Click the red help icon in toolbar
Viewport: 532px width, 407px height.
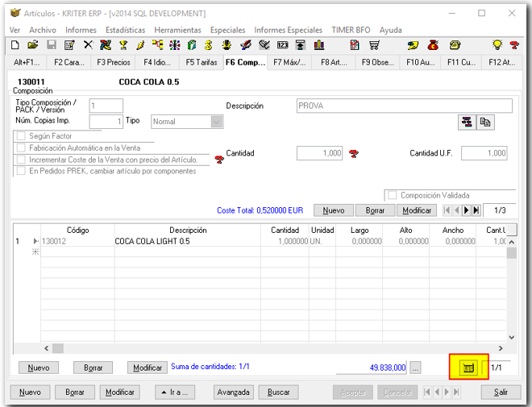point(514,45)
